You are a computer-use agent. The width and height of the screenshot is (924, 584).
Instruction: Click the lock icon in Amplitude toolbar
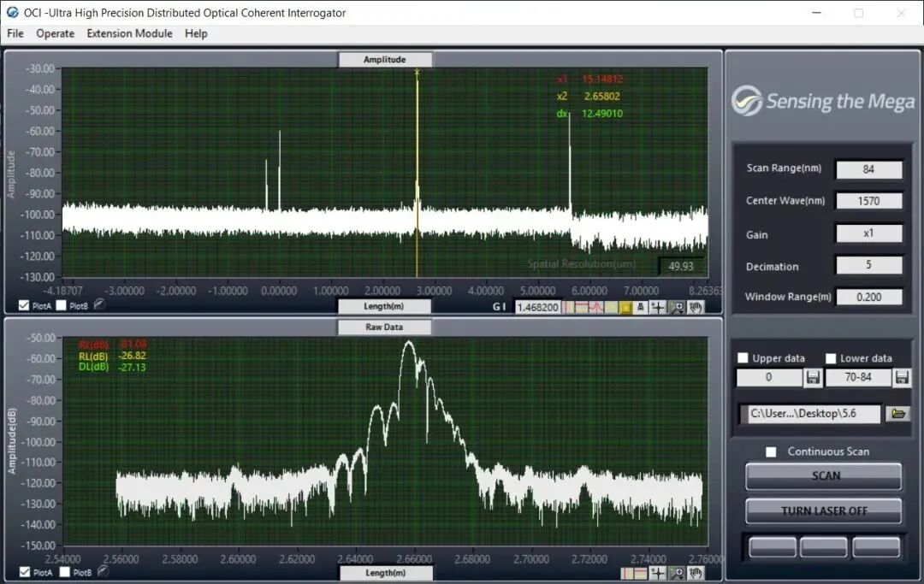(x=641, y=307)
